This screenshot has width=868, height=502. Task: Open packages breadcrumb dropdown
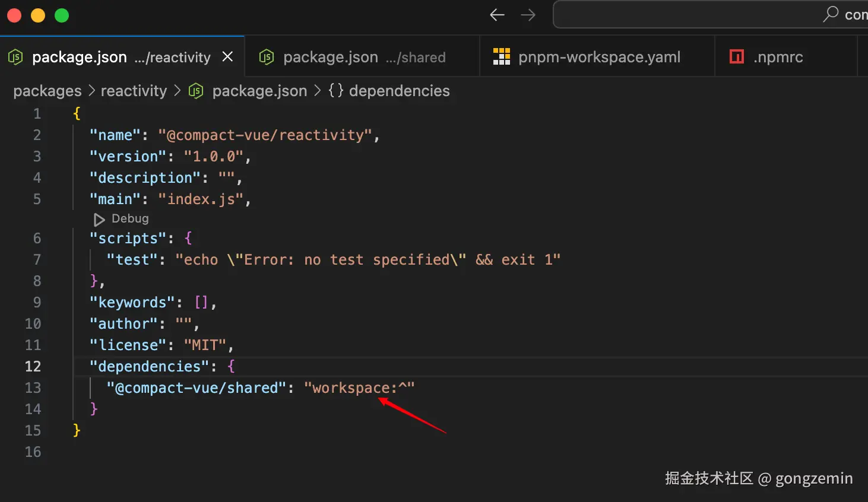pyautogui.click(x=47, y=91)
